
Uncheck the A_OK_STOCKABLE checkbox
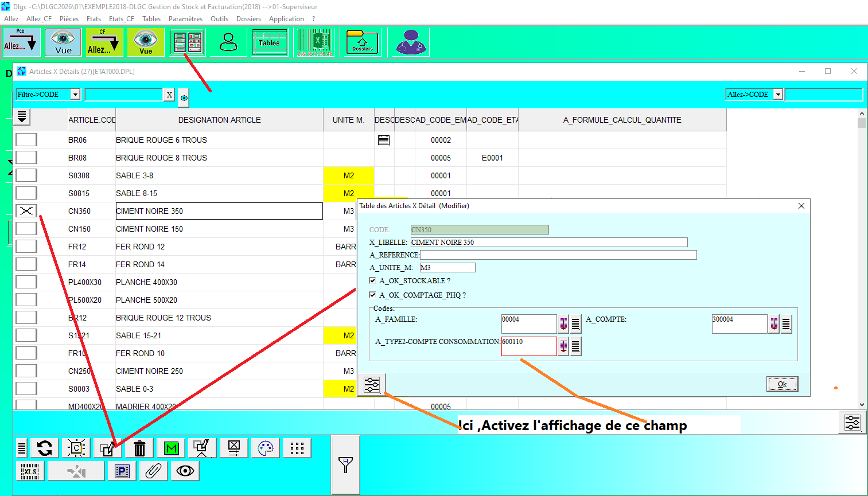[x=373, y=280]
